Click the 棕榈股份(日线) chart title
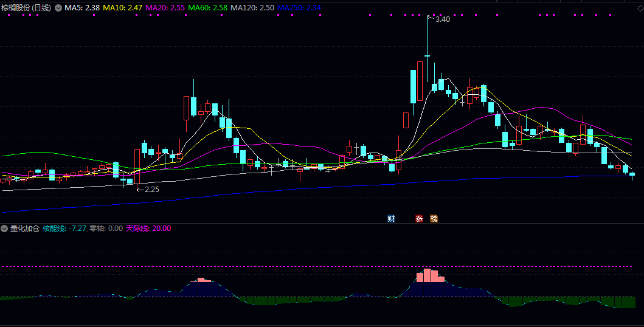 pos(27,8)
